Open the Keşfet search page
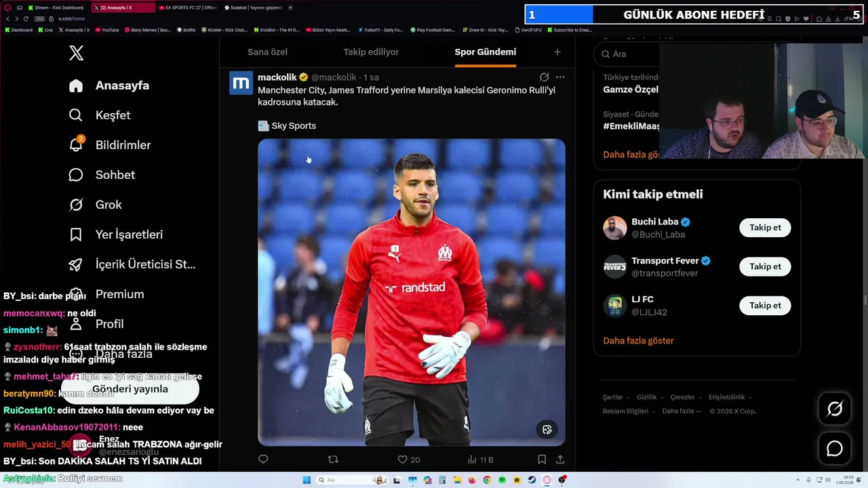868x488 pixels. point(99,115)
